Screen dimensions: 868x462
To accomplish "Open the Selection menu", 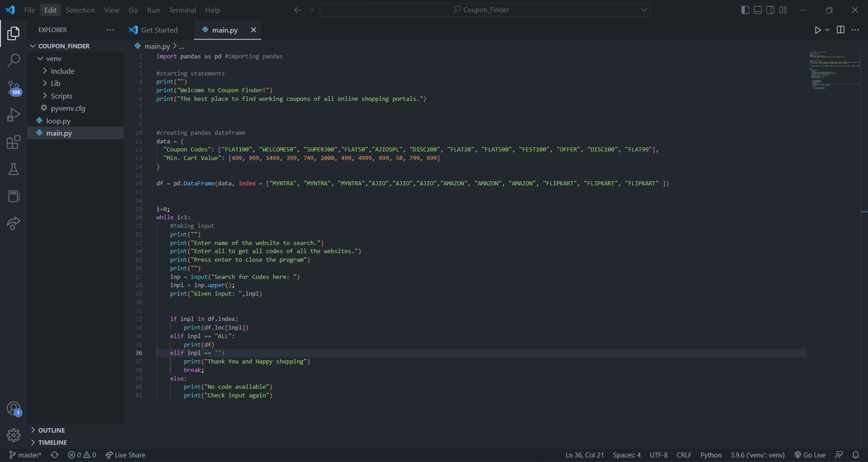I will coord(80,10).
